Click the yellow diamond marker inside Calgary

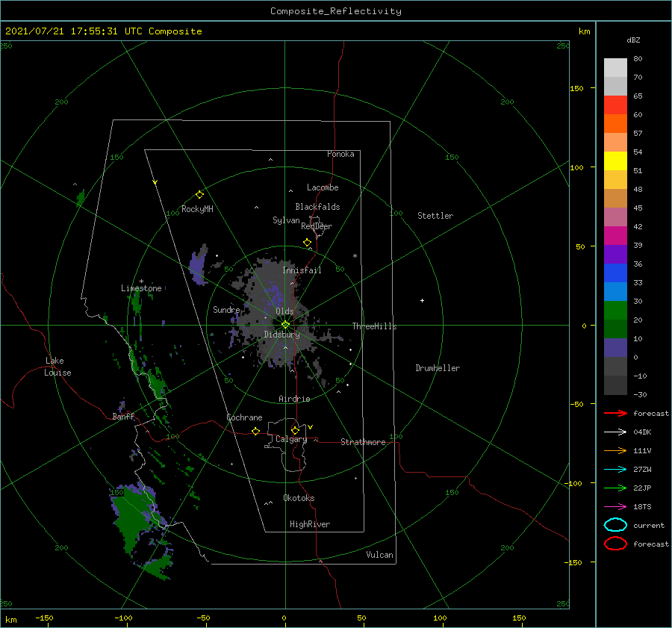coord(295,430)
